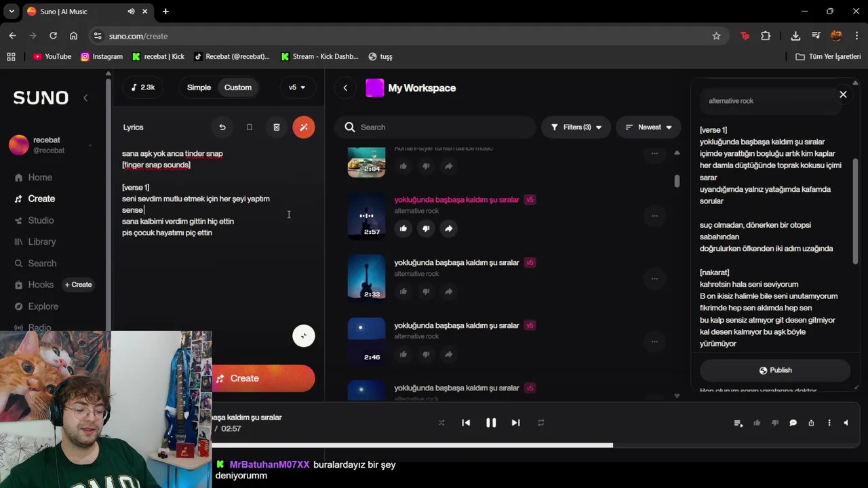Image resolution: width=868 pixels, height=488 pixels.
Task: Share the playing song from player bar
Action: 811,423
